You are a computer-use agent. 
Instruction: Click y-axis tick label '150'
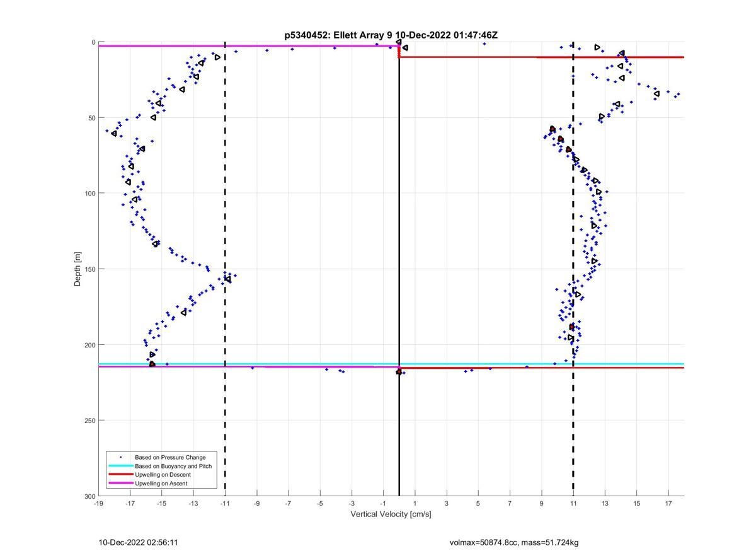[x=89, y=269]
